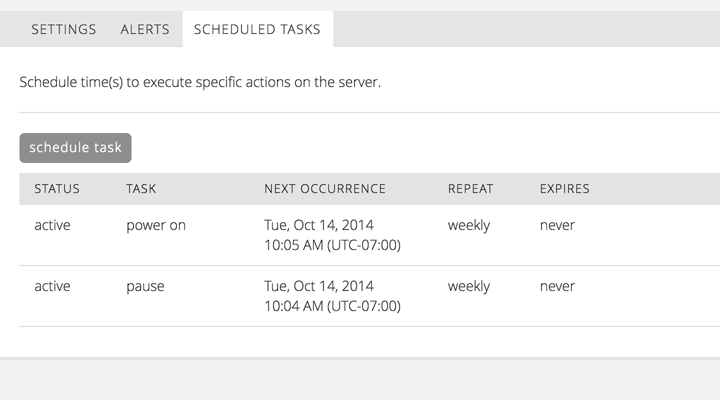Click never expires for pause task
Screen dimensions: 720x400
coord(557,287)
